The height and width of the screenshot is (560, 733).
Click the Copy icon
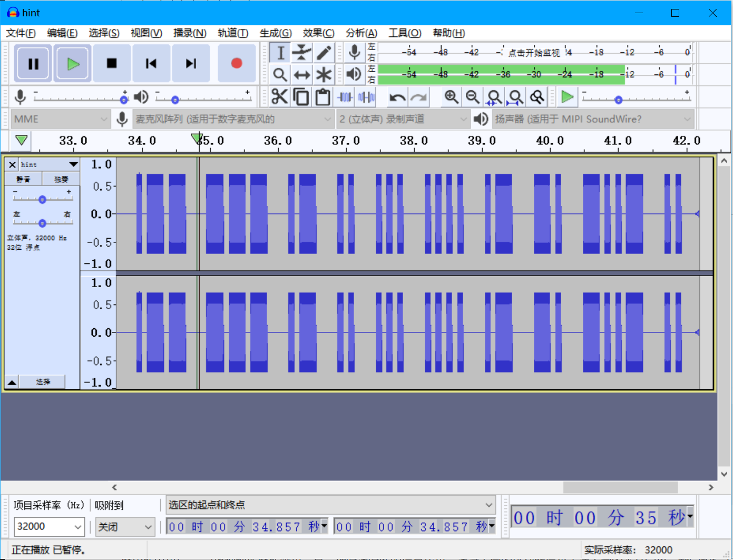301,97
